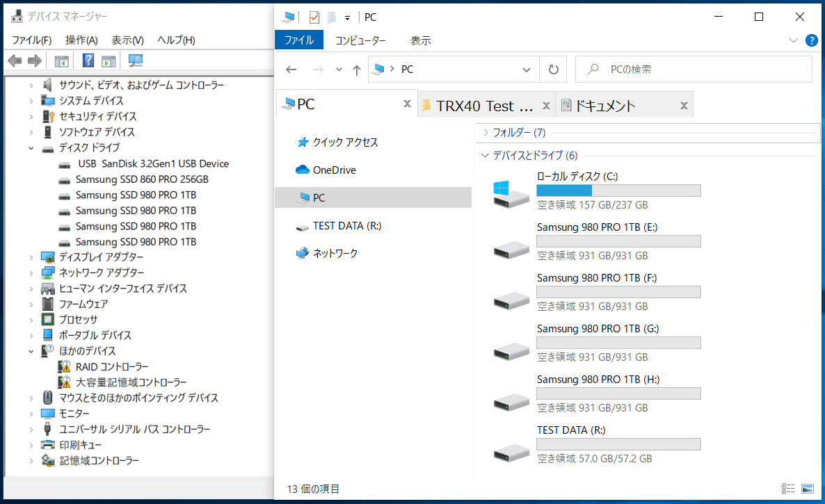Click the Samsung 980 PRO (E:) usage bar
The height and width of the screenshot is (504, 825).
point(618,241)
